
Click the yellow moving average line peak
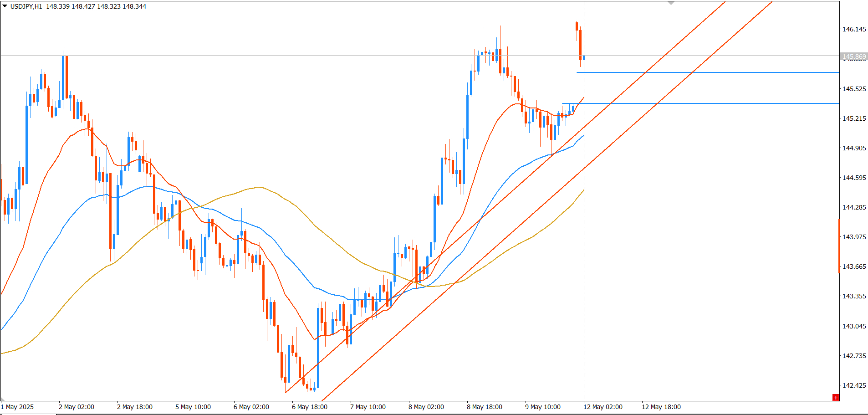[x=259, y=187]
